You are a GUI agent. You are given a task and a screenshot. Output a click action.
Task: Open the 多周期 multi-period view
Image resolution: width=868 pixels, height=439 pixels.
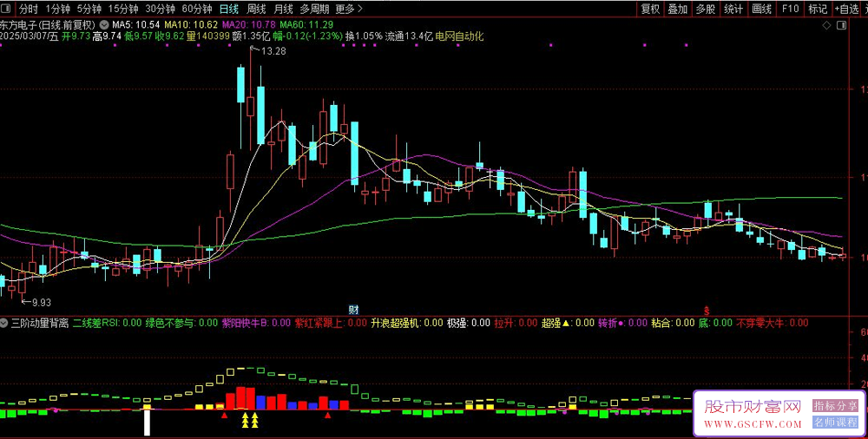pos(314,9)
